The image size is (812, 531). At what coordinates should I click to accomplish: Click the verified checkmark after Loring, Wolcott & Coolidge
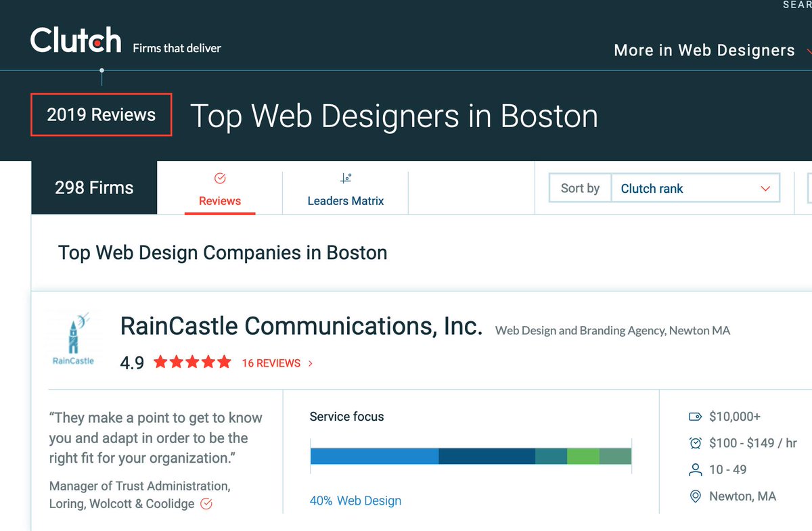tap(207, 504)
